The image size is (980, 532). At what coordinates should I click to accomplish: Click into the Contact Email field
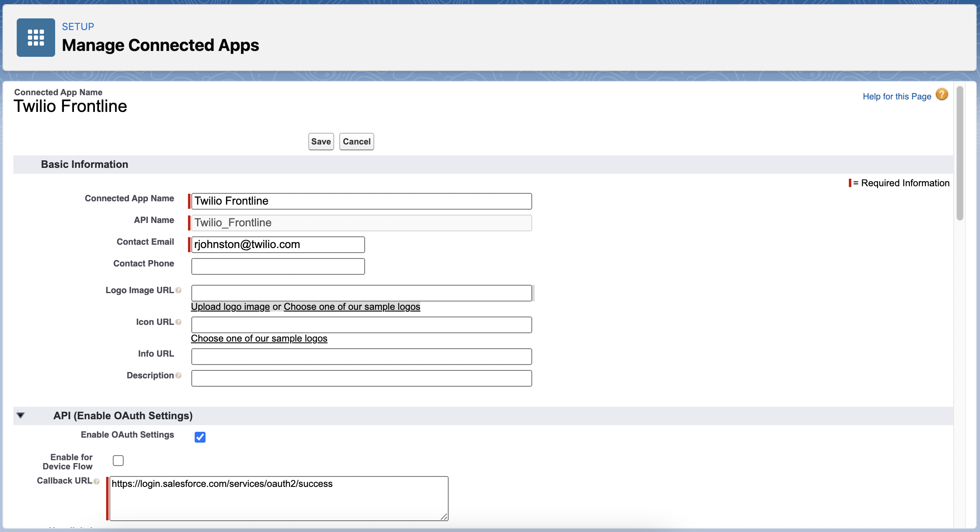coord(278,245)
